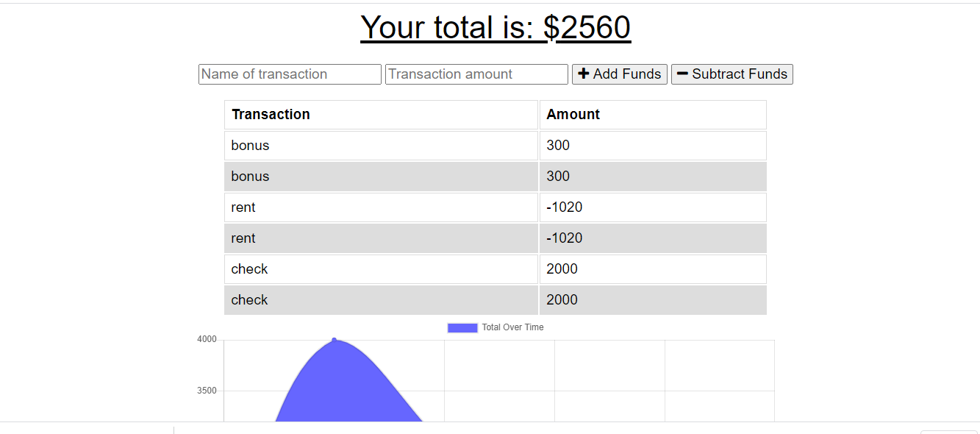This screenshot has width=980, height=434.
Task: Toggle the Total Over Time dataset via legend
Action: pos(496,327)
